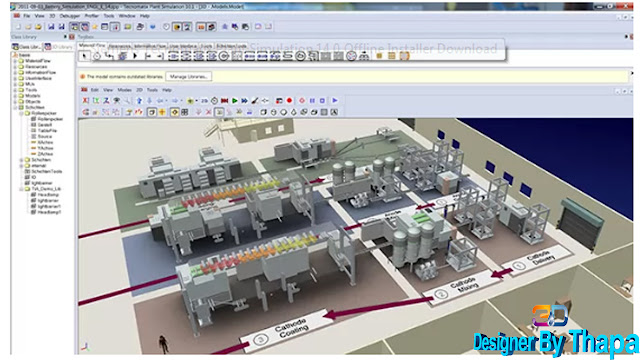Open the event controller clock icon
This screenshot has height=360, width=640.
(x=214, y=100)
